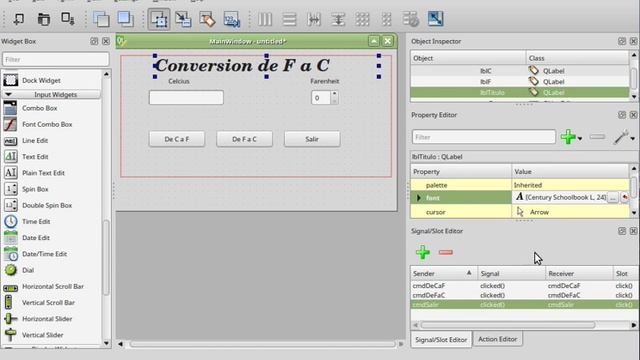Click the De F a C button

click(244, 139)
